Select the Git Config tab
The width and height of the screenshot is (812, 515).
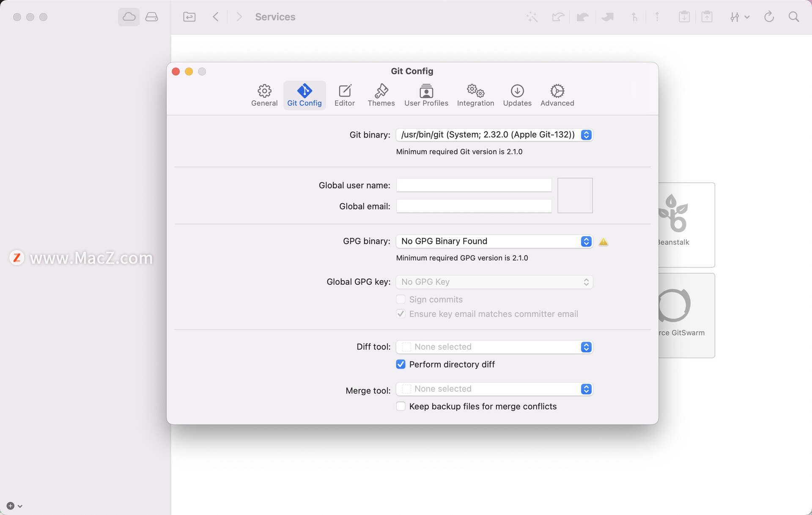[304, 95]
